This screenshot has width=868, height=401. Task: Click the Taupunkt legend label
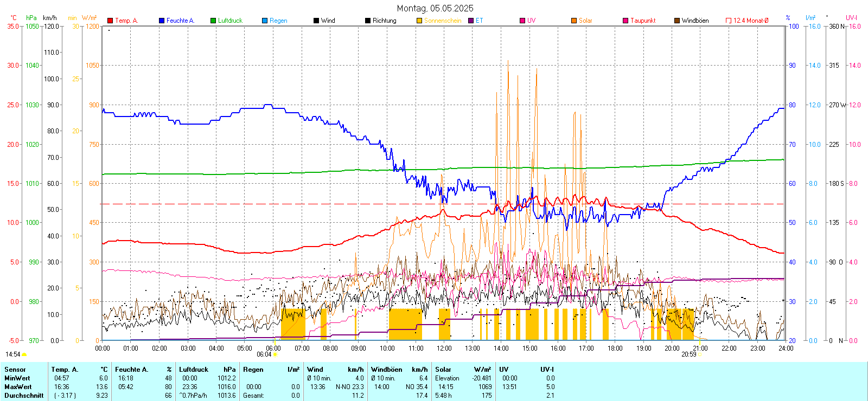643,21
